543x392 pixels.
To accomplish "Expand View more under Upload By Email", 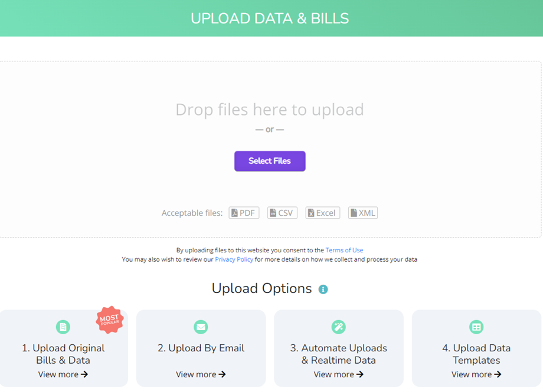I will pos(201,374).
